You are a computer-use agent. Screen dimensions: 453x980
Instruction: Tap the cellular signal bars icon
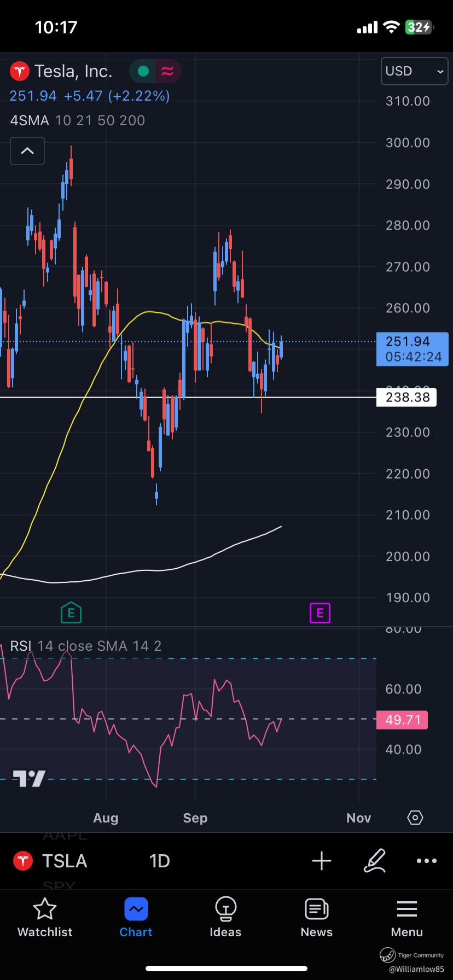click(x=367, y=27)
